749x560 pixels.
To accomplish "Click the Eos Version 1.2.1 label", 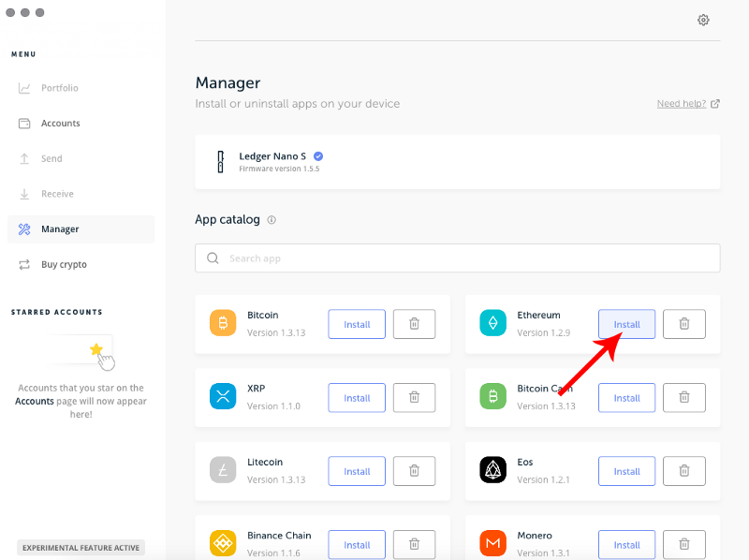I will [543, 479].
